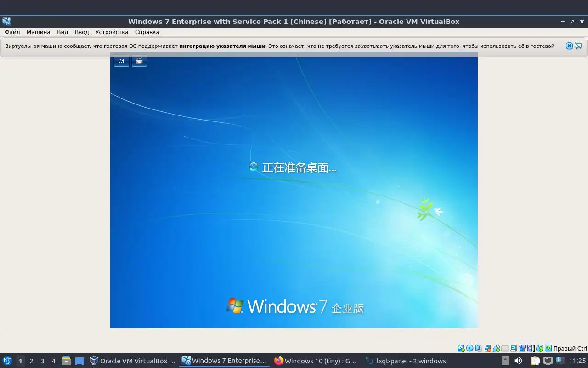Open the clipboard manager tray icon
The width and height of the screenshot is (588, 368).
click(535, 361)
